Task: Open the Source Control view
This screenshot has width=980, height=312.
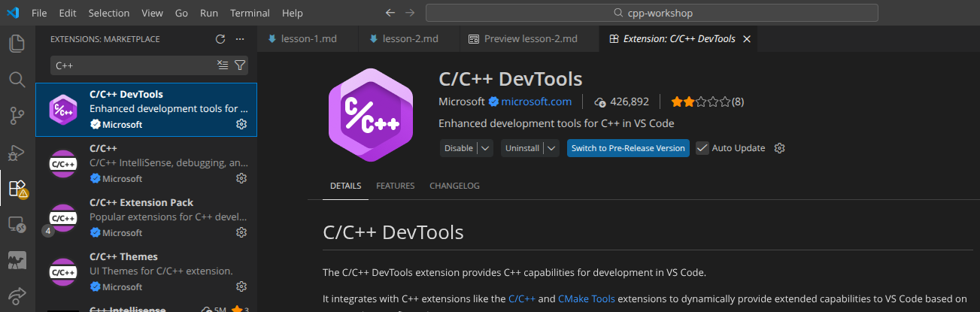Action: coord(17,115)
